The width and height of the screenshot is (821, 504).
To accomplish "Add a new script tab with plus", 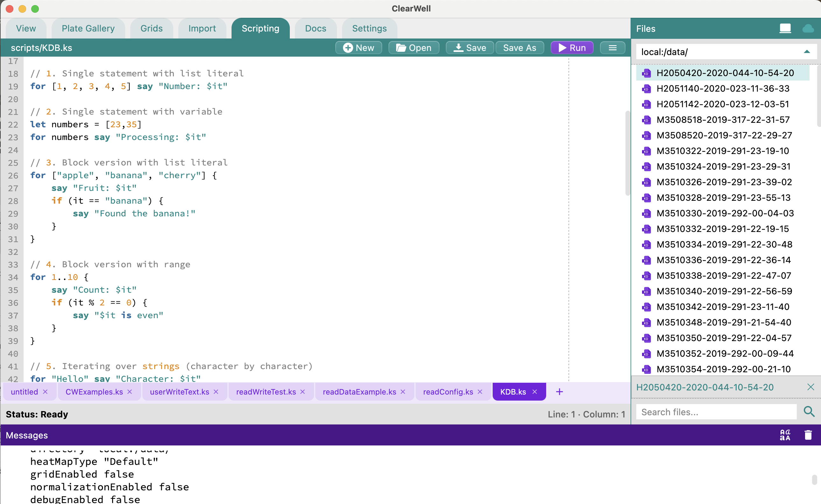I will 560,392.
